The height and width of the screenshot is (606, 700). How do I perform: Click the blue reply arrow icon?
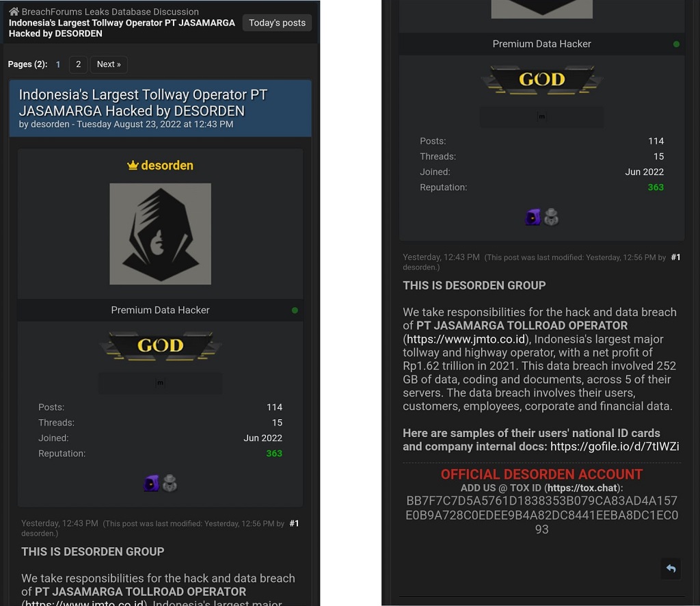tap(671, 568)
